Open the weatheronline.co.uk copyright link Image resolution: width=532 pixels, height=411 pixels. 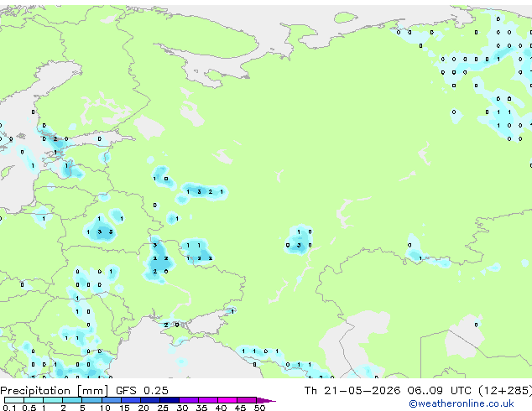point(462,403)
